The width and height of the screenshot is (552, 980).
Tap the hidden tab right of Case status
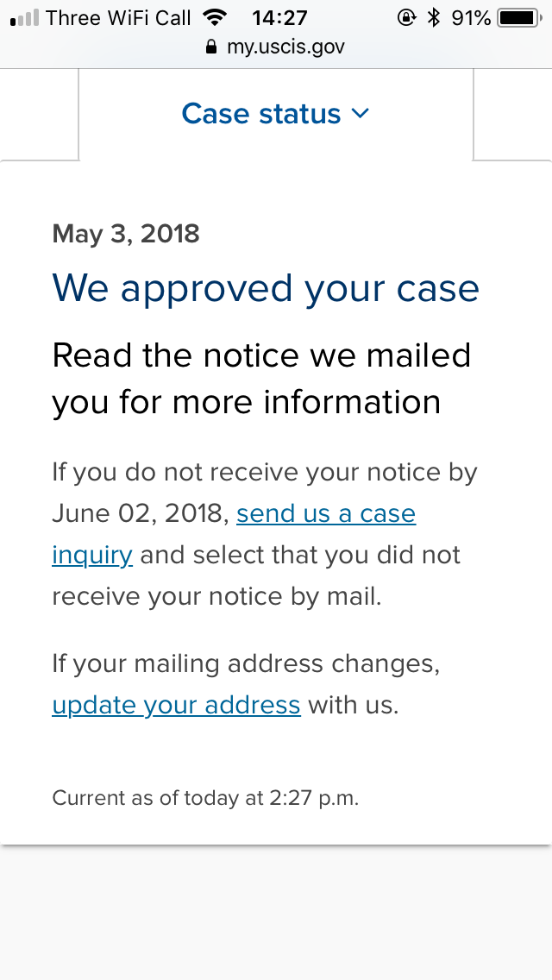(512, 115)
